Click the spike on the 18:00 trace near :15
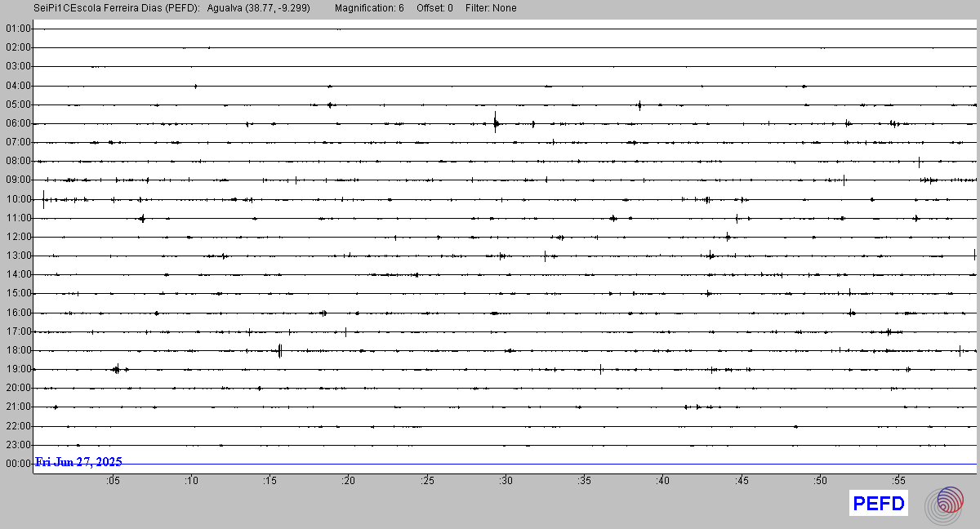The image size is (980, 529). click(x=280, y=351)
